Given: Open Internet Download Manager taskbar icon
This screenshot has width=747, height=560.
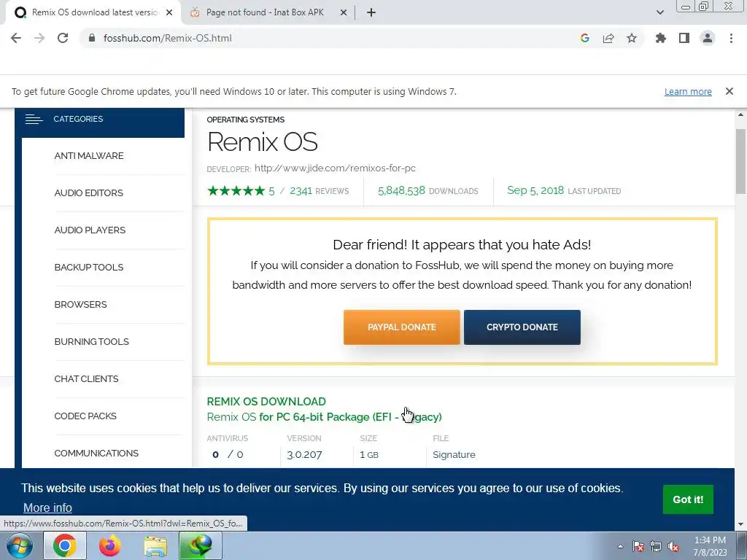Looking at the screenshot, I should 200,545.
